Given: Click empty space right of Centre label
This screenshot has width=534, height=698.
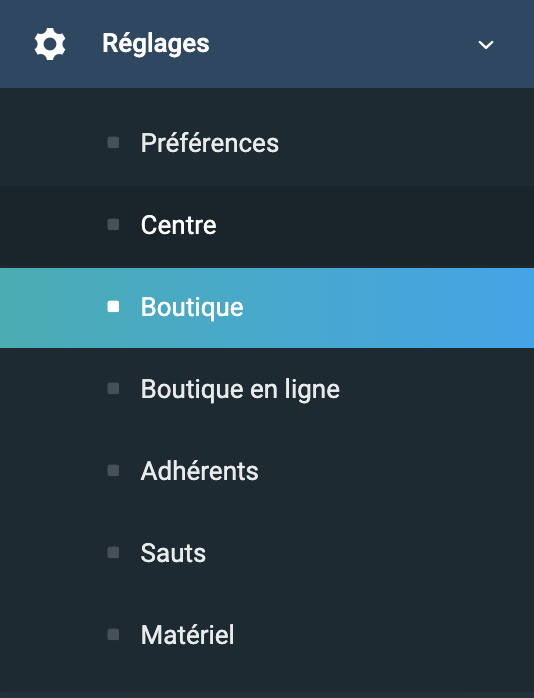Looking at the screenshot, I should point(374,226).
